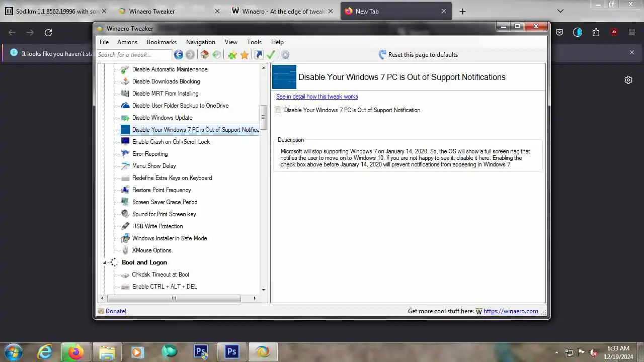The width and height of the screenshot is (644, 362).
Task: Open Firefox hamburger application menu
Action: 632,33
